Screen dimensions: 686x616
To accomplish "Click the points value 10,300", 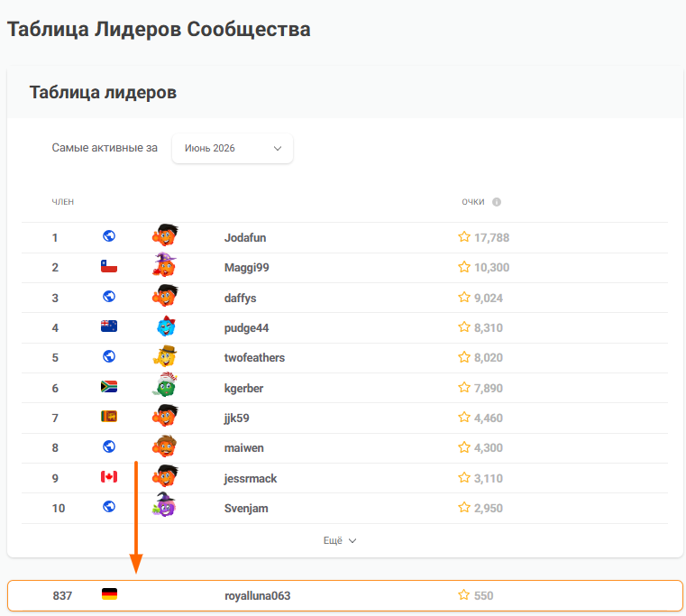I will (x=492, y=268).
